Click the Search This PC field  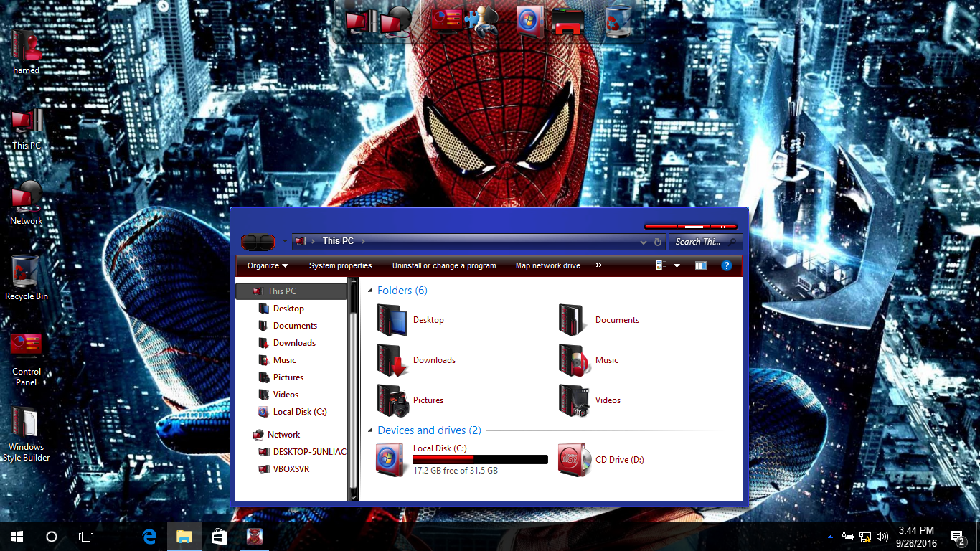tap(702, 242)
